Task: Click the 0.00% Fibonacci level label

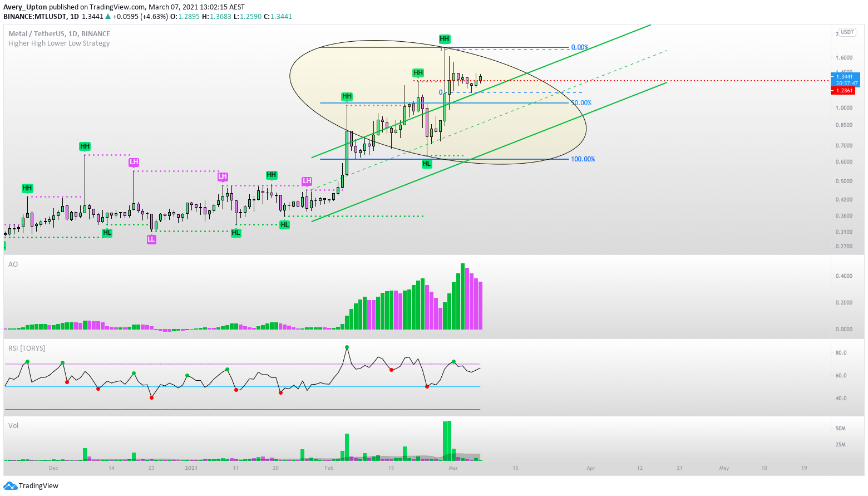Action: click(580, 47)
